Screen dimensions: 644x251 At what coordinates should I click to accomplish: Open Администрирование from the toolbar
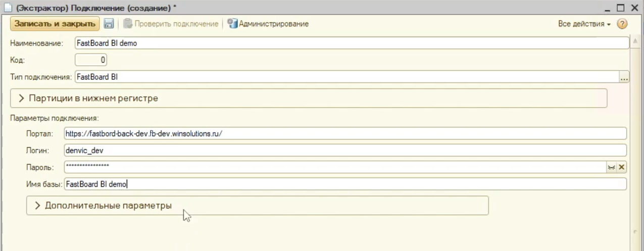pos(268,24)
